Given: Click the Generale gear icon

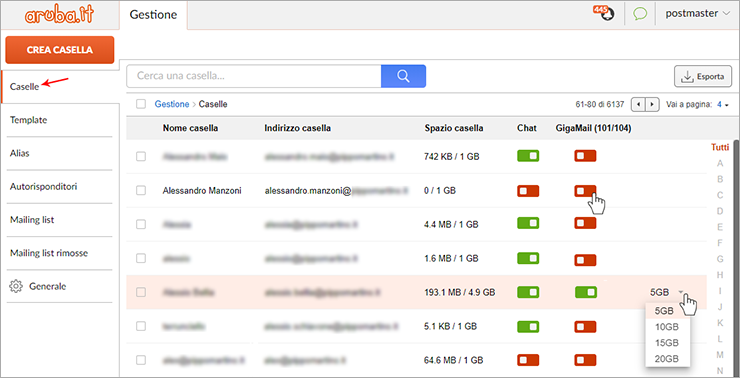Looking at the screenshot, I should (x=16, y=286).
